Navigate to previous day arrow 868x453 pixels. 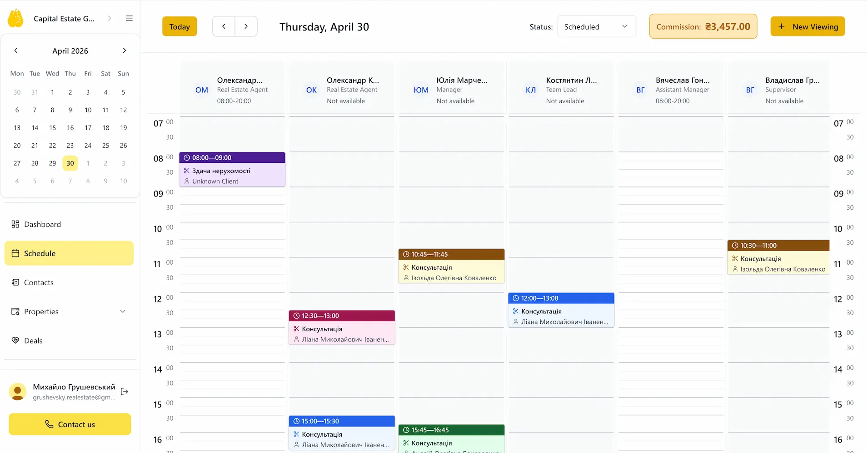pos(224,26)
